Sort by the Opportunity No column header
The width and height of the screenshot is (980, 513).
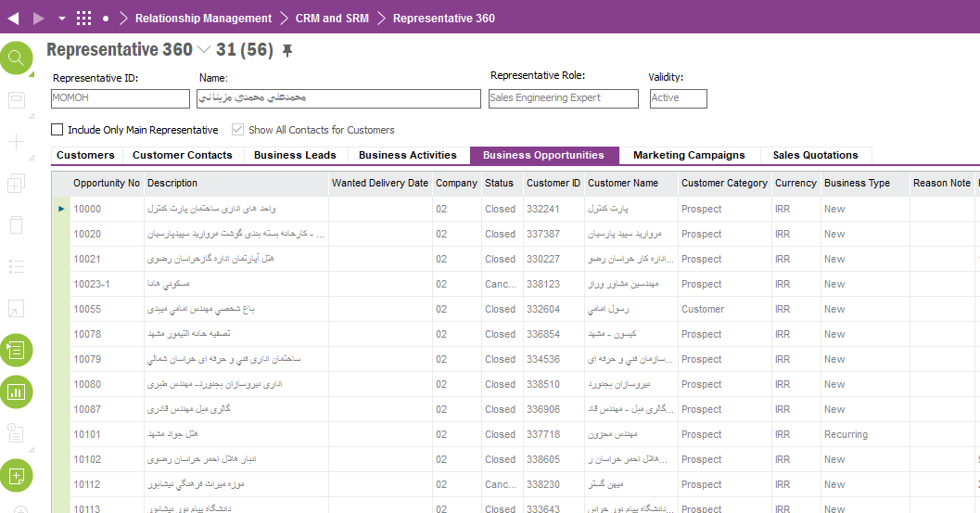pyautogui.click(x=107, y=183)
